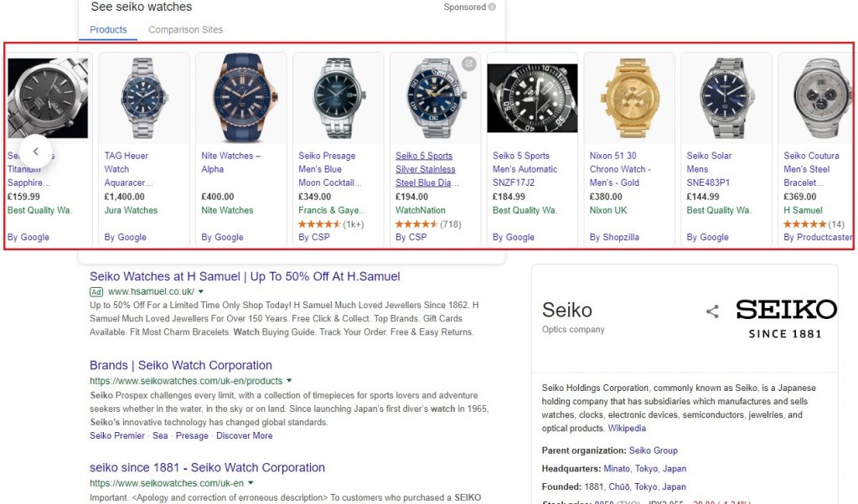Open Seiko Coutura Men's Steel Bracelet listing
The image size is (858, 504).
tap(811, 169)
